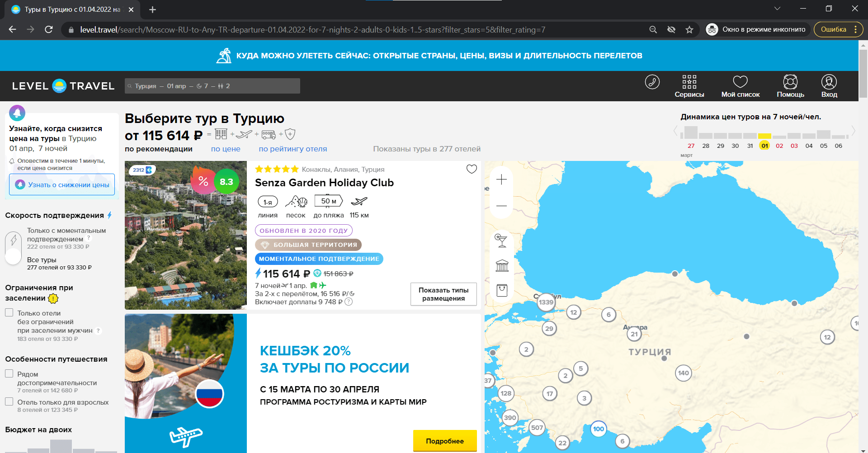Toggle the shopping bag map layer icon
Image resolution: width=868 pixels, height=453 pixels.
point(502,290)
